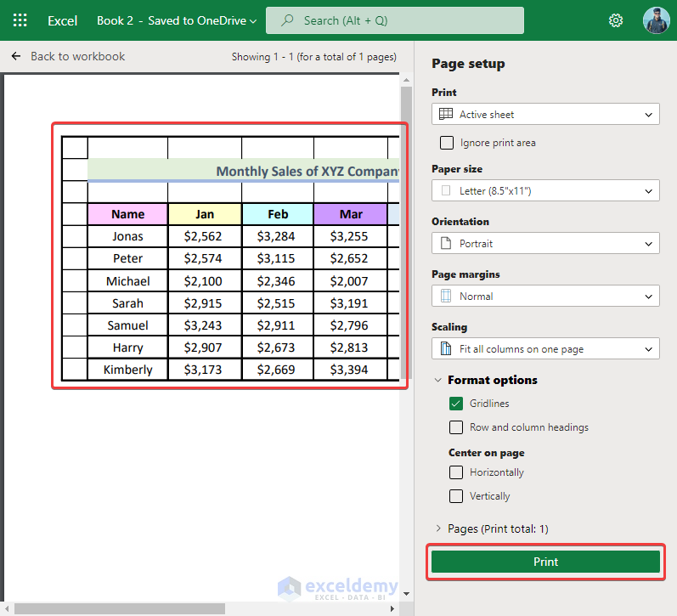Click the Kimberly name cell

point(127,370)
